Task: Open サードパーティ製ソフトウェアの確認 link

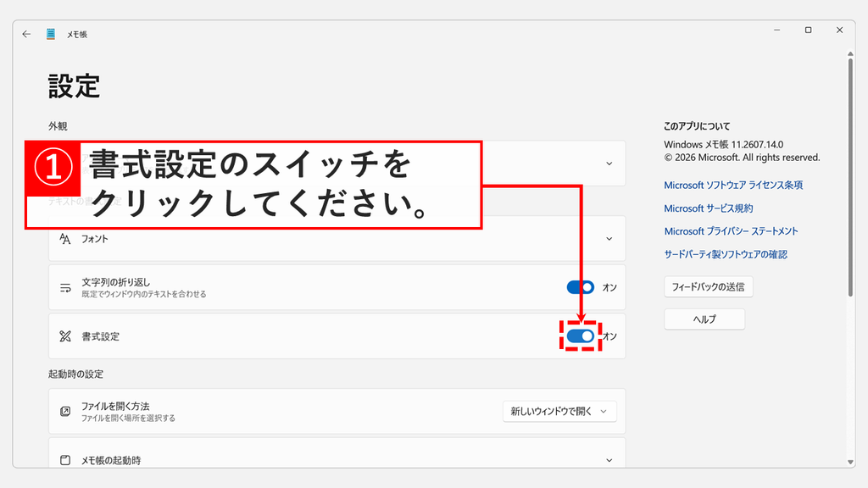Action: tap(726, 254)
